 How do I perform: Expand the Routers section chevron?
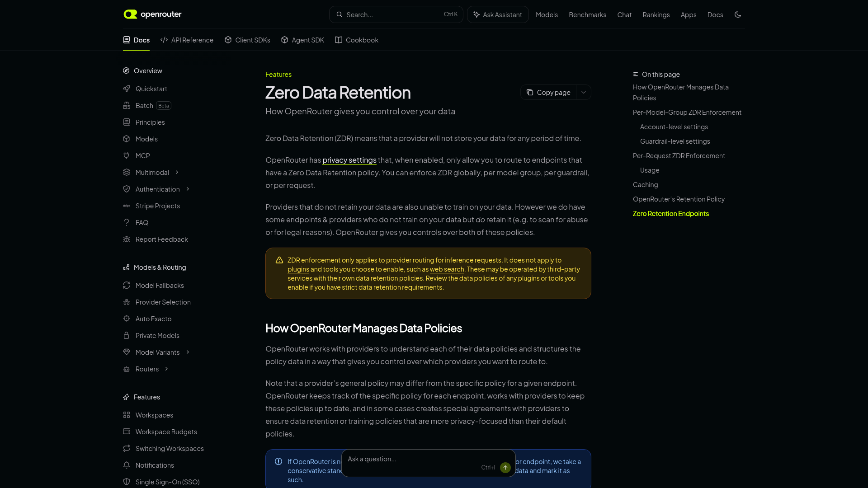[x=166, y=369]
